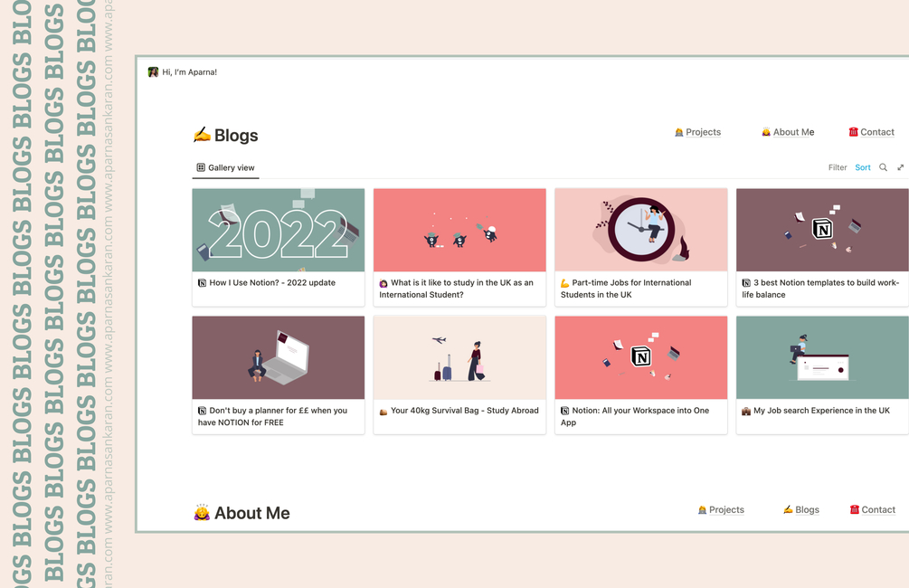The width and height of the screenshot is (909, 588).
Task: Click the search magnifier icon in gallery toolbar
Action: 883,167
